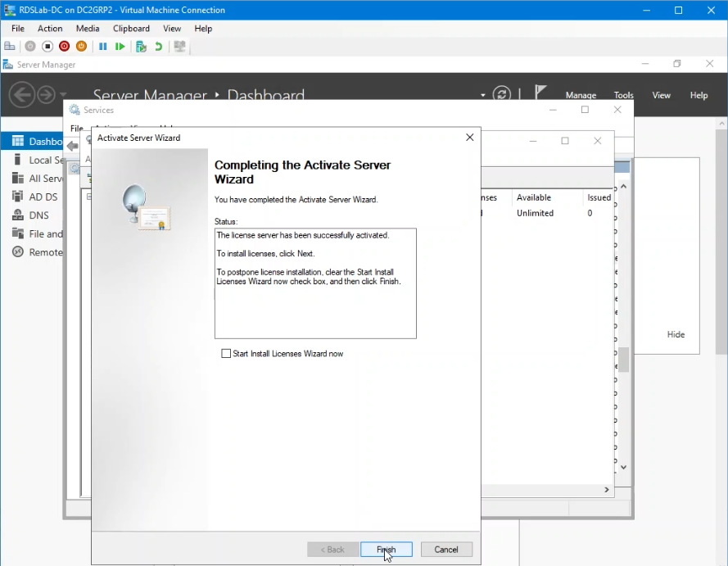Screen dimensions: 728x566
Task: Open the notifications flag in Server Manager
Action: 540,92
